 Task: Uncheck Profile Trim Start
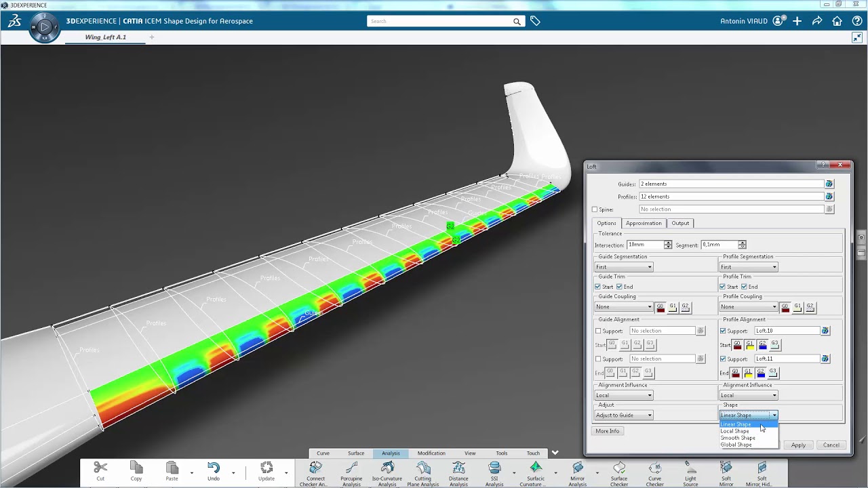(723, 287)
